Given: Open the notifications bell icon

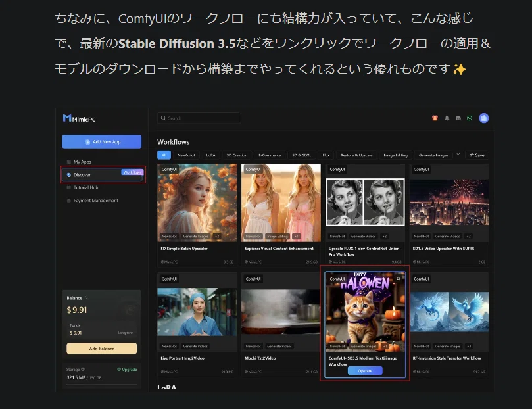Looking at the screenshot, I should coord(447,118).
